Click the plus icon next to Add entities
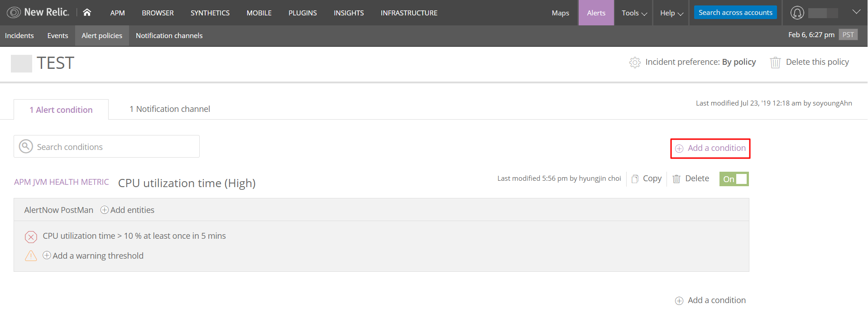This screenshot has height=328, width=868. (105, 210)
